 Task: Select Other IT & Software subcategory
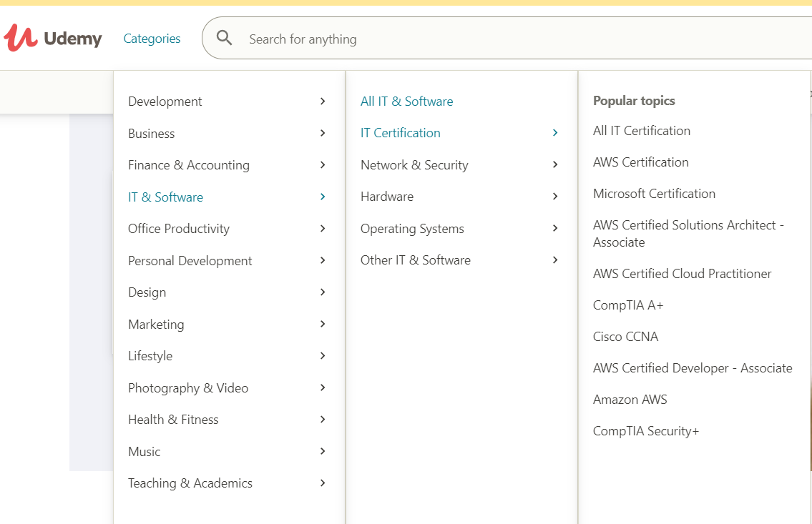[416, 260]
